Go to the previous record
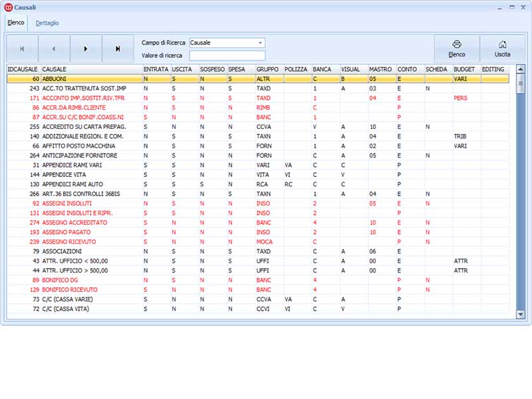This screenshot has width=532, height=399. (54, 49)
